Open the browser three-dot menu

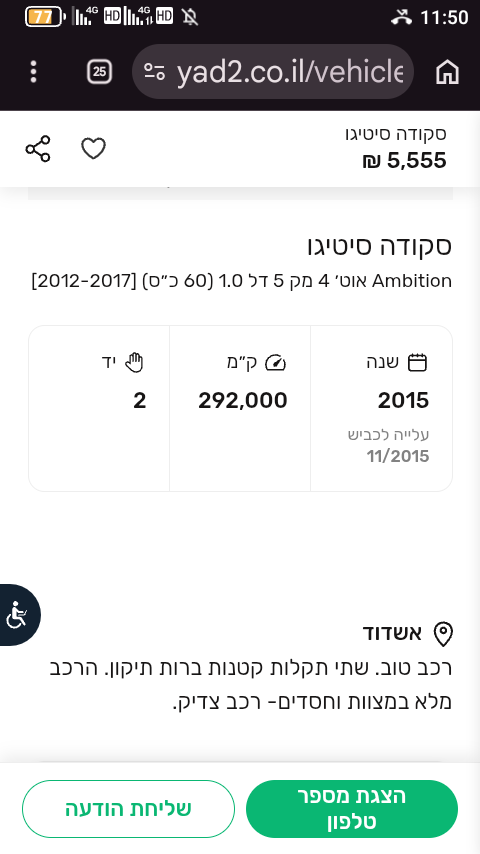click(34, 72)
